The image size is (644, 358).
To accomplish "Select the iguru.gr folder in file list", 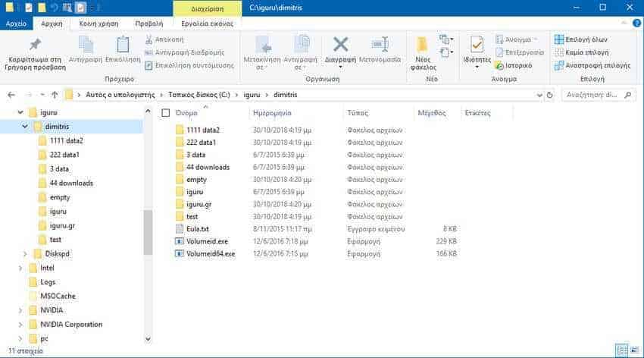I will point(199,204).
